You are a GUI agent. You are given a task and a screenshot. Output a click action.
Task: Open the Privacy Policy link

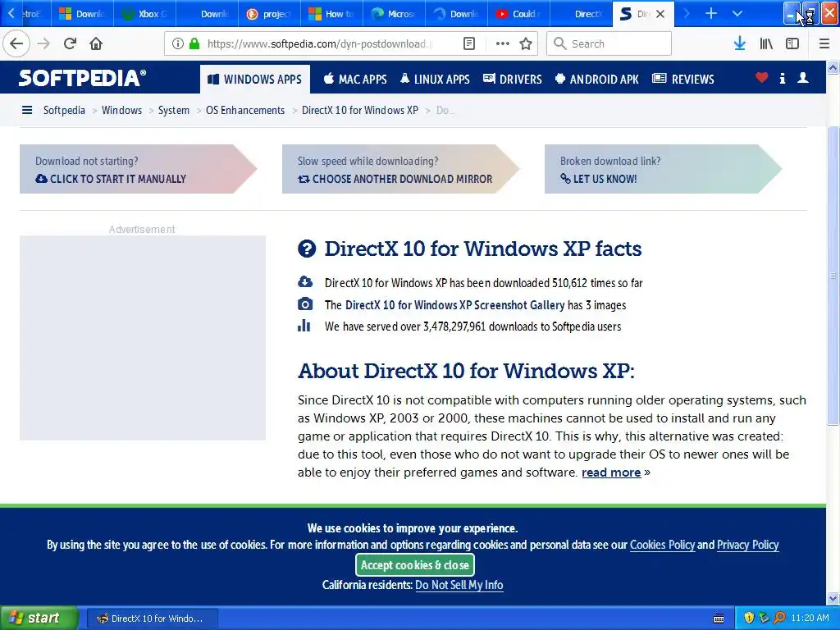pos(747,545)
